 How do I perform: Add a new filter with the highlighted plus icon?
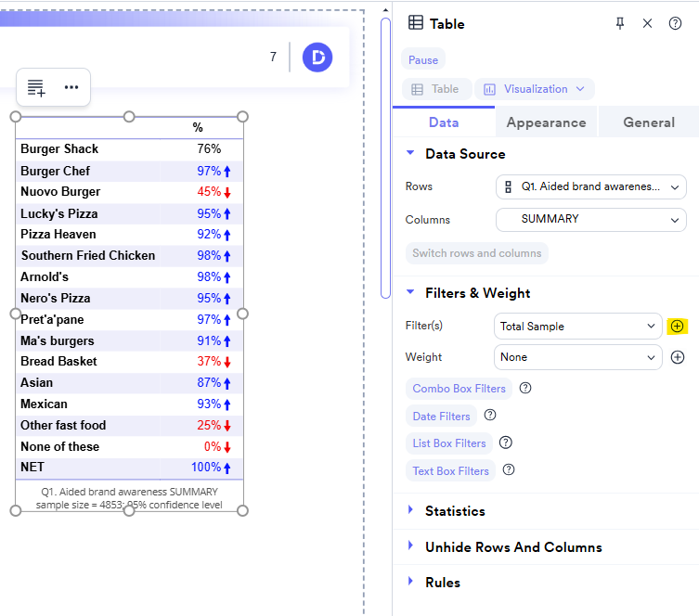677,327
